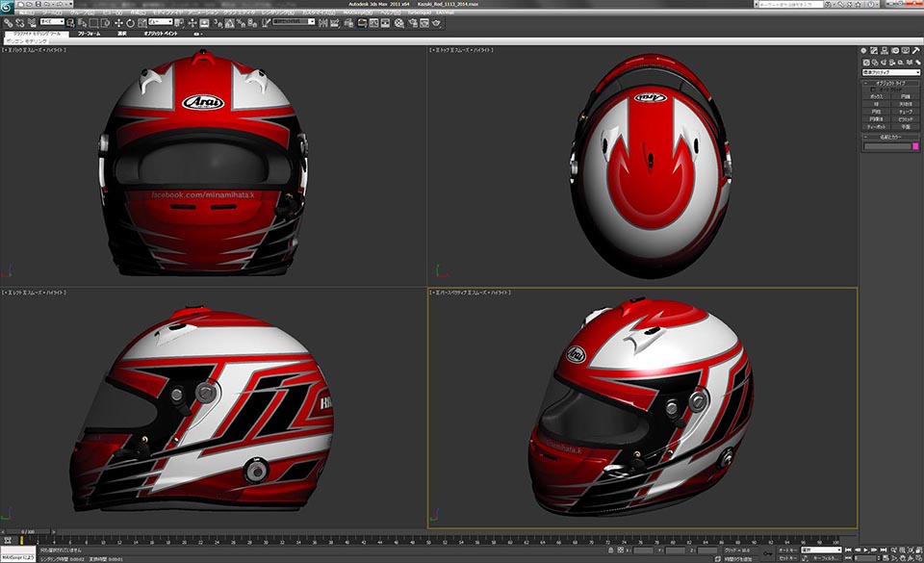Open the perspective viewport label menu
This screenshot has width=924, height=563.
point(471,293)
